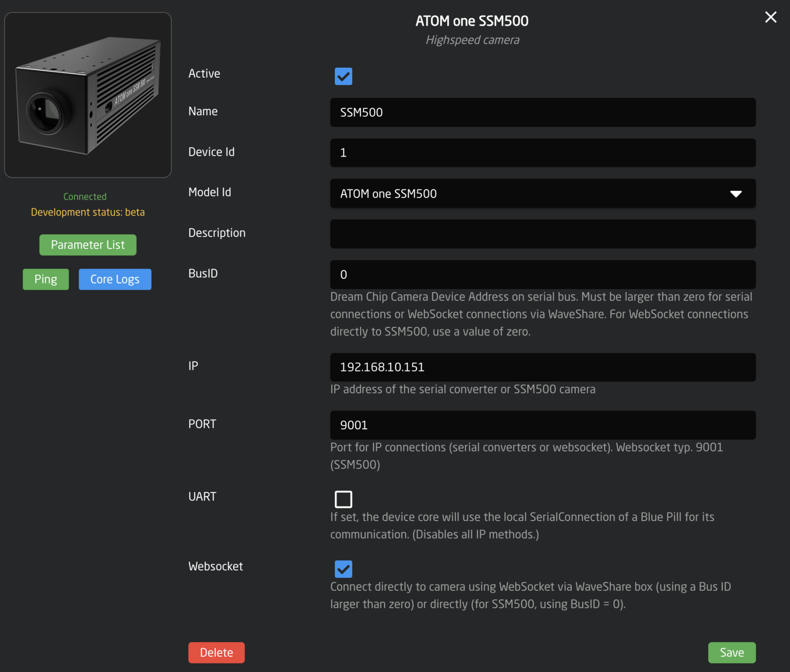Screen dimensions: 790x672
Task: Select the BusID input field
Action: [x=543, y=275]
